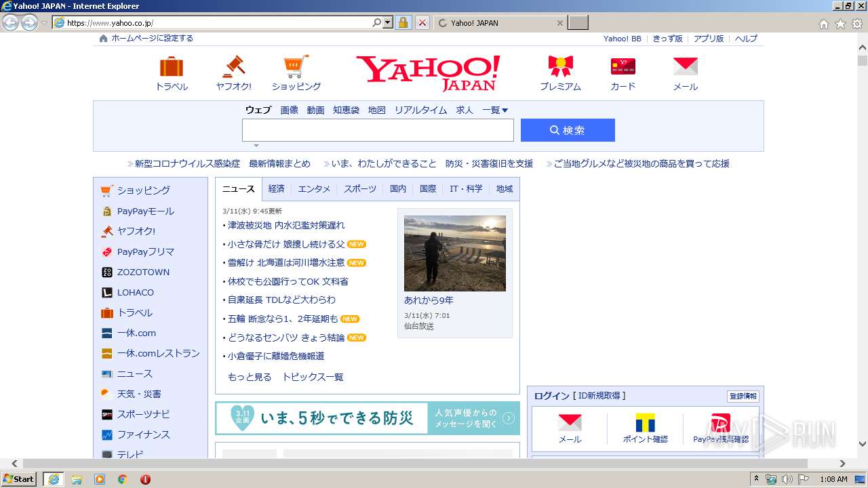Open 一休.comレストラン in the left sidebar
This screenshot has height=488, width=868.
(x=158, y=353)
